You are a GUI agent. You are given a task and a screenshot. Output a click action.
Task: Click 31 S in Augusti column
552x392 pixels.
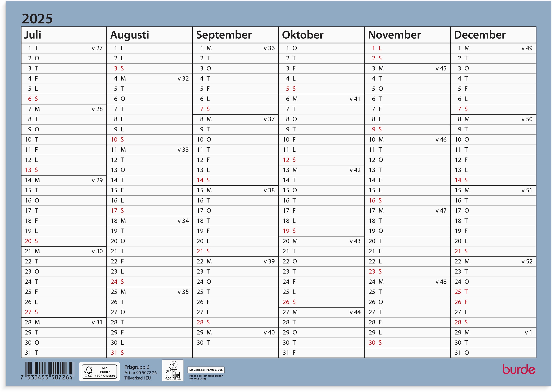click(117, 353)
